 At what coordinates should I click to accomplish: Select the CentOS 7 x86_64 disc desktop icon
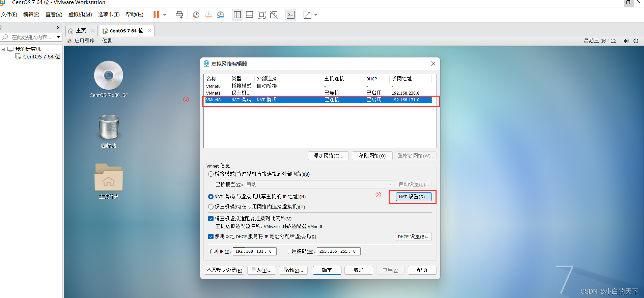coord(109,79)
